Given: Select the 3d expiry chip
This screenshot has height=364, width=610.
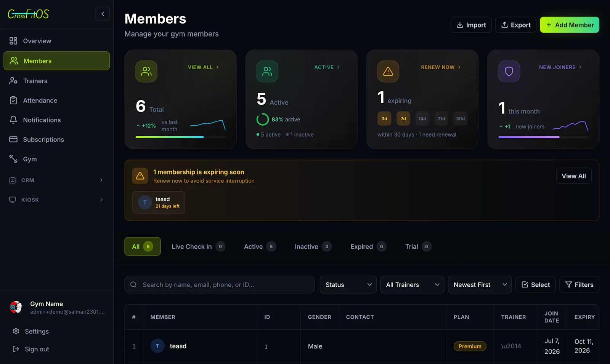Looking at the screenshot, I should [384, 118].
